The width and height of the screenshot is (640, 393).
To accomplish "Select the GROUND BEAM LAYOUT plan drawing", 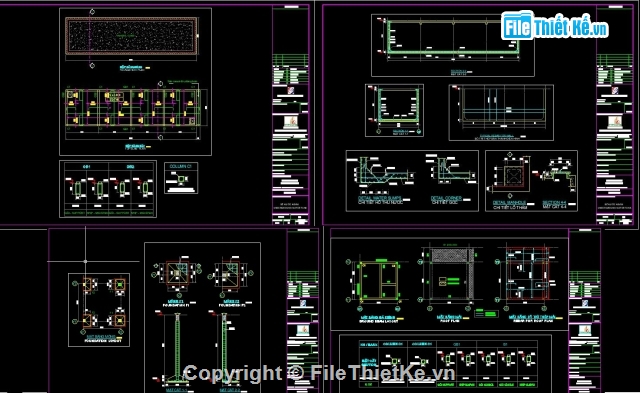I will 378,281.
